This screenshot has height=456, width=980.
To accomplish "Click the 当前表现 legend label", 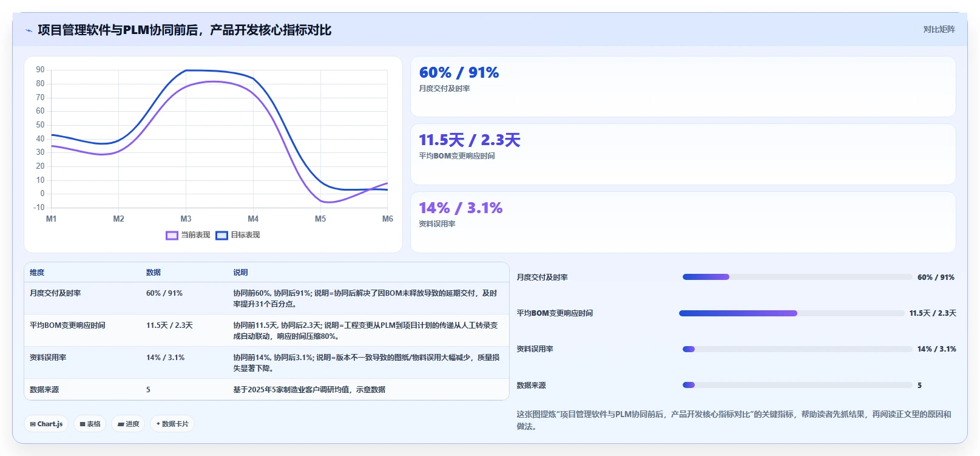I will pyautogui.click(x=195, y=235).
